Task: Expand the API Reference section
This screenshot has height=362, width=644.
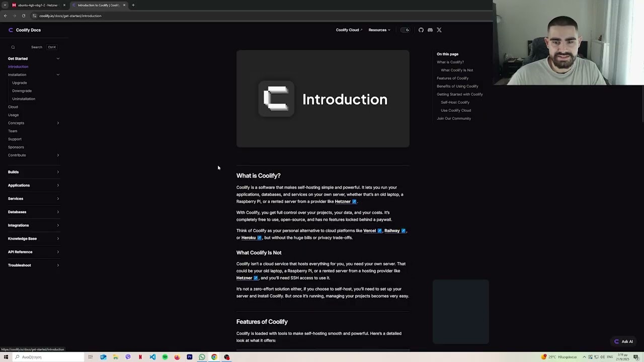Action: (x=33, y=252)
